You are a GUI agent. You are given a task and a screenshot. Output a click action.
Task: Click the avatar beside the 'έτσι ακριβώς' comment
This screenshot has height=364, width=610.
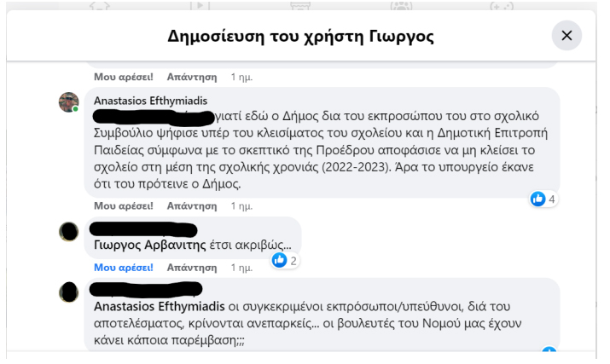[x=69, y=231]
